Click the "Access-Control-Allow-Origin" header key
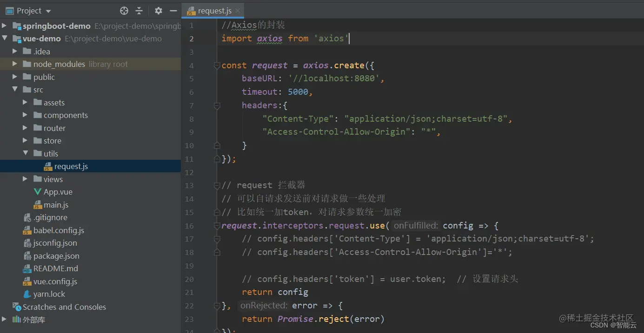 337,132
